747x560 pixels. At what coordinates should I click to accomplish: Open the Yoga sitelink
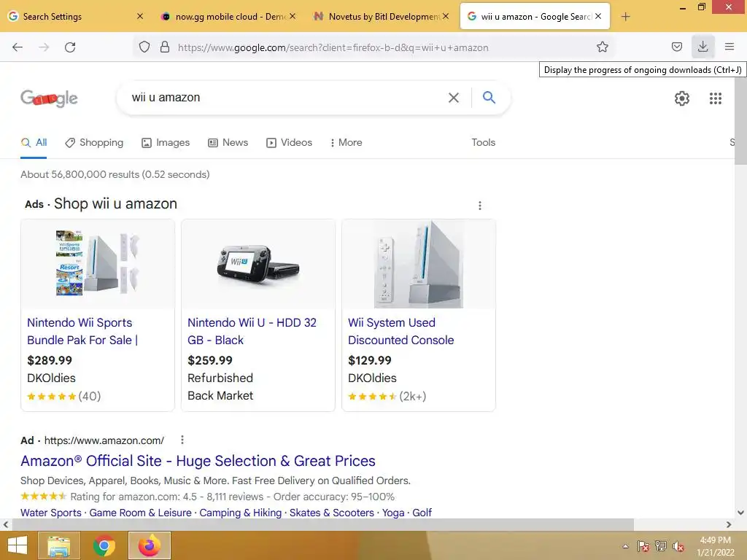[x=393, y=513]
